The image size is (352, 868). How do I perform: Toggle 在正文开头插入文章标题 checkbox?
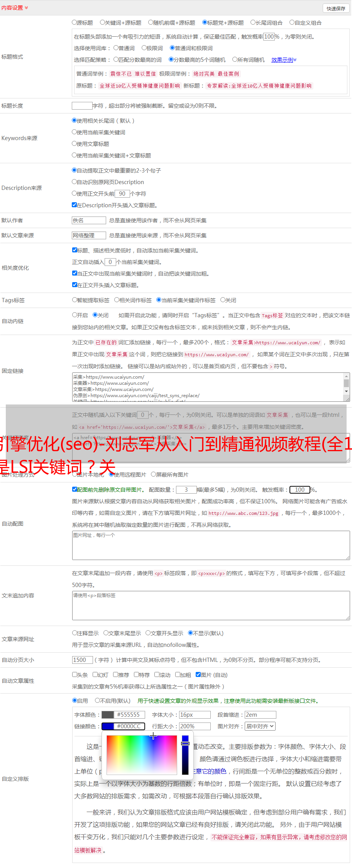tap(74, 285)
